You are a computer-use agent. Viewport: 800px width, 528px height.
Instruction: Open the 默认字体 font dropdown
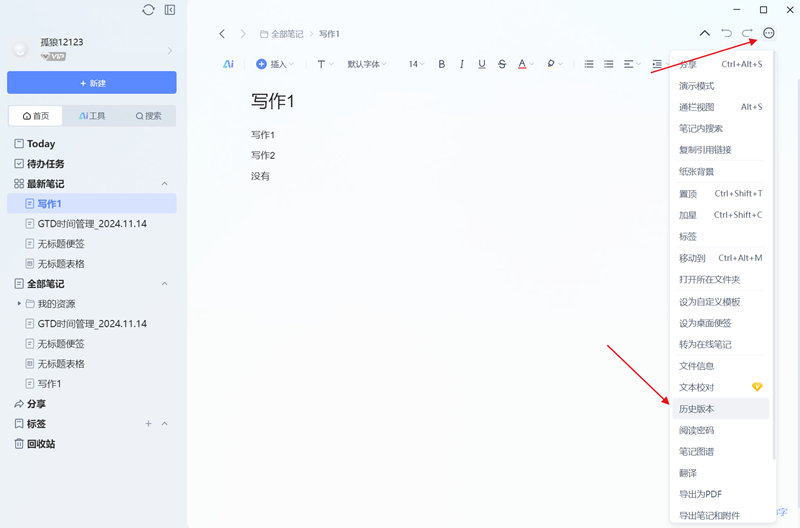pos(366,64)
